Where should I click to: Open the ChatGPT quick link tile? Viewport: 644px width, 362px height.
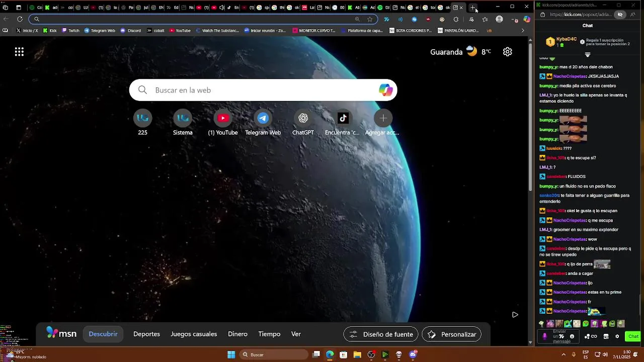303,123
